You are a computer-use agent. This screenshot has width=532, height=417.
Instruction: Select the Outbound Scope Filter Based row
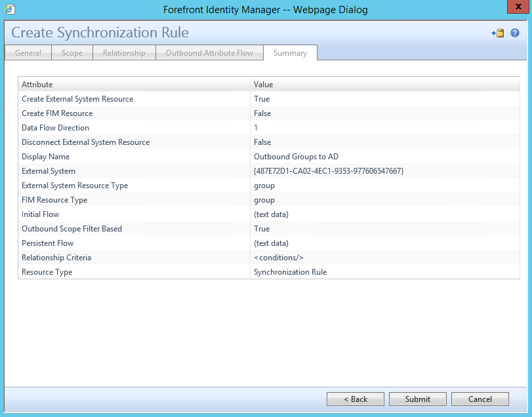pyautogui.click(x=269, y=229)
